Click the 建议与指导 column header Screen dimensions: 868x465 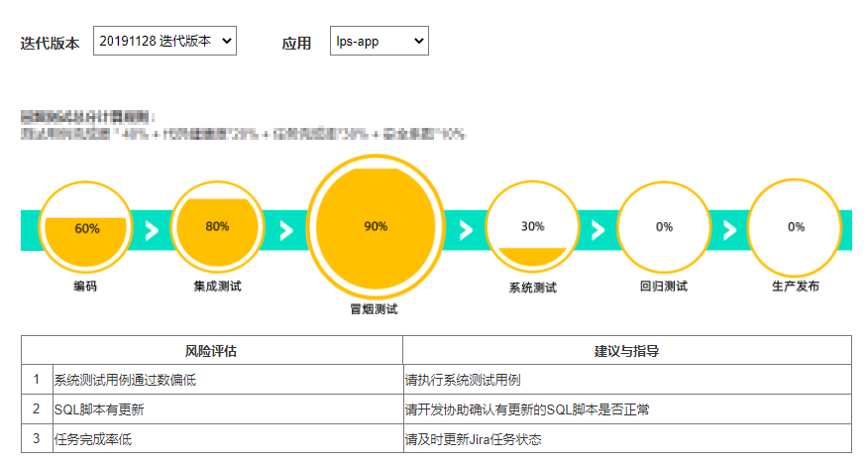click(x=627, y=350)
